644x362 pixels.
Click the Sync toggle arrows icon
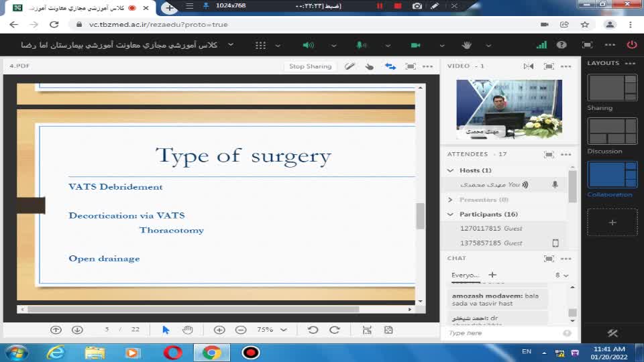tap(390, 66)
